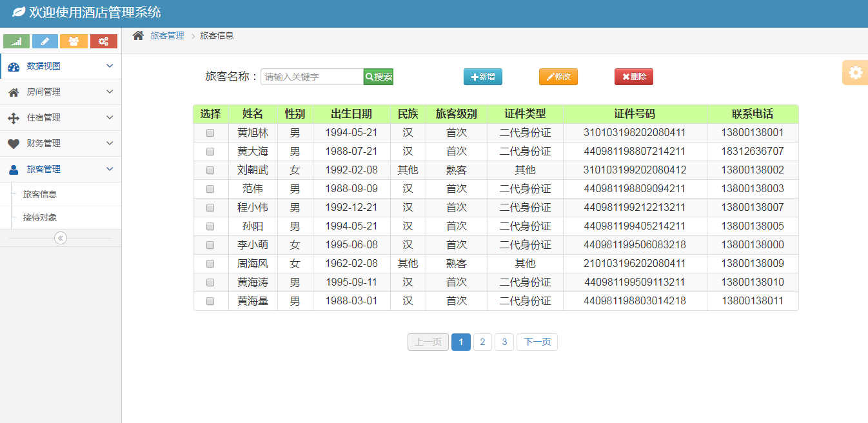Click phone number 13800138011
868x423 pixels.
pyautogui.click(x=753, y=301)
